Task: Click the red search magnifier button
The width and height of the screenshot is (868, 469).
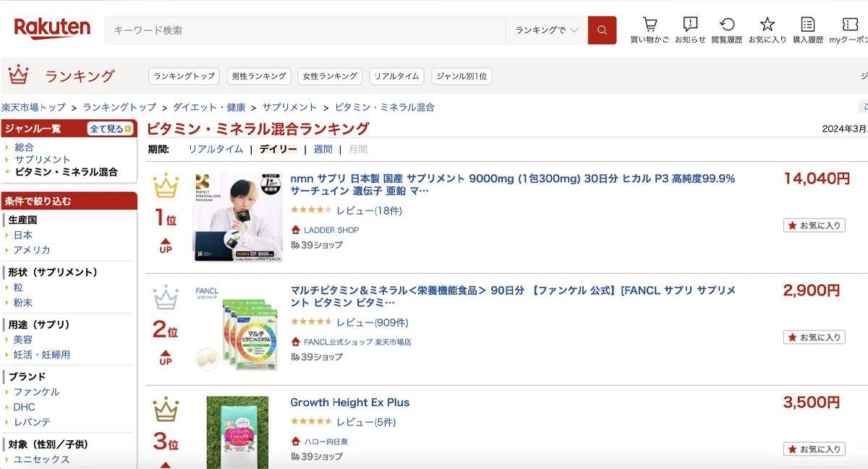Action: pyautogui.click(x=602, y=30)
